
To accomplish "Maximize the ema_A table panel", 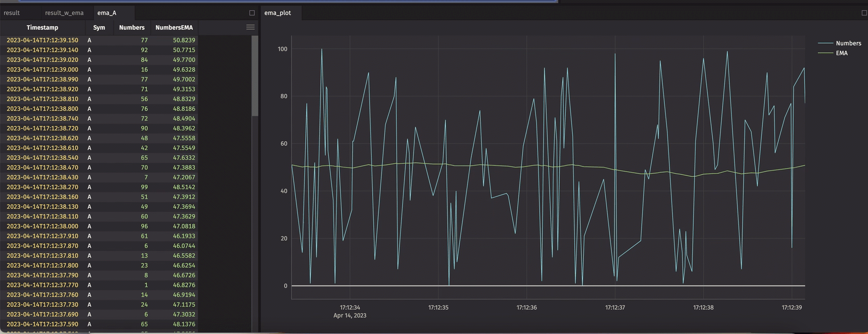I will [x=252, y=13].
